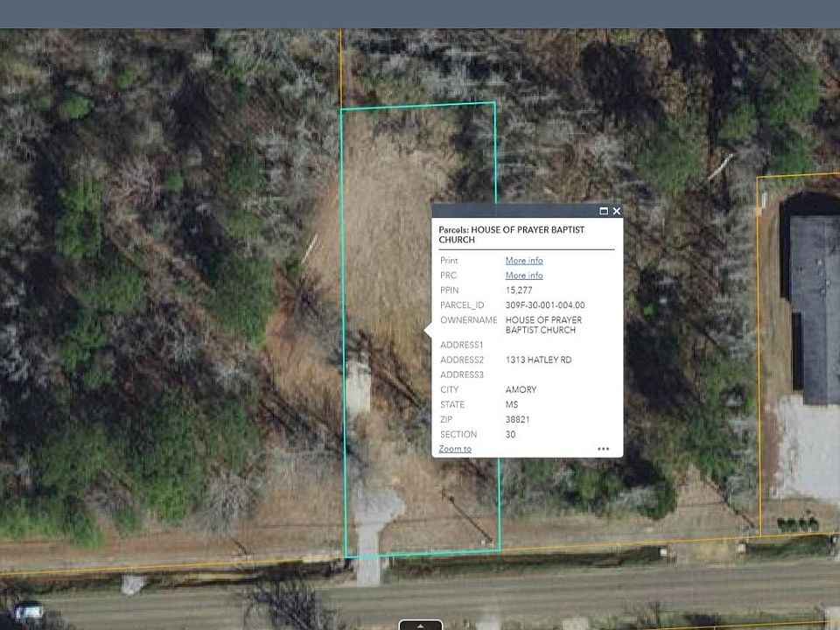Click the Zoom to link
The image size is (840, 630).
pos(455,449)
